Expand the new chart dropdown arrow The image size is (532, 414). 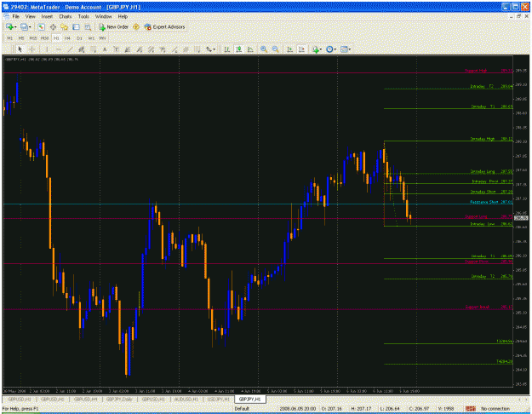tap(15, 26)
